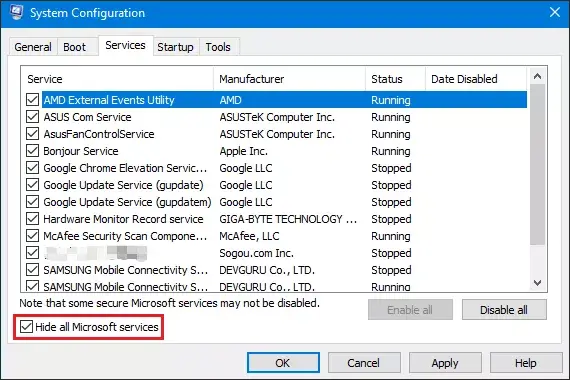Select McAfee Security Scan Component text
The image size is (570, 380).
pyautogui.click(x=125, y=236)
